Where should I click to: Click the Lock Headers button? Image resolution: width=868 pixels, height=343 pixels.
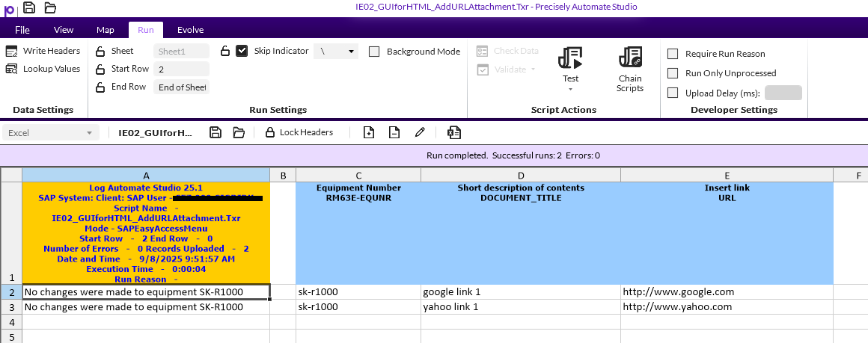coord(299,132)
